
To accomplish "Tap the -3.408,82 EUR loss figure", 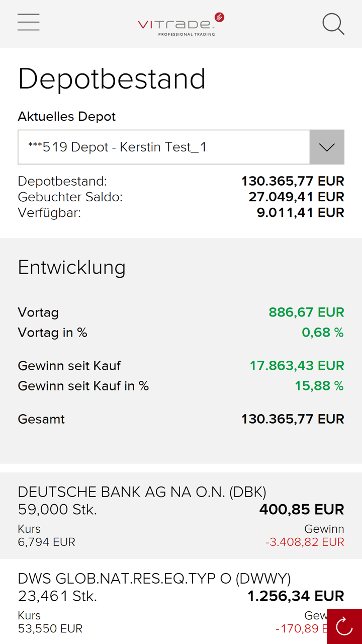I will coord(305,542).
